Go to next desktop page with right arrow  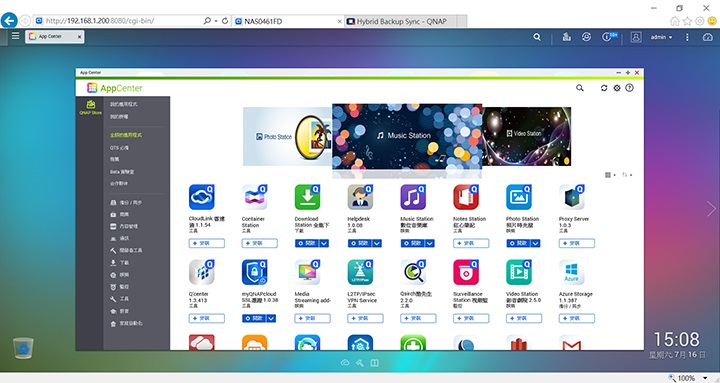pyautogui.click(x=711, y=209)
